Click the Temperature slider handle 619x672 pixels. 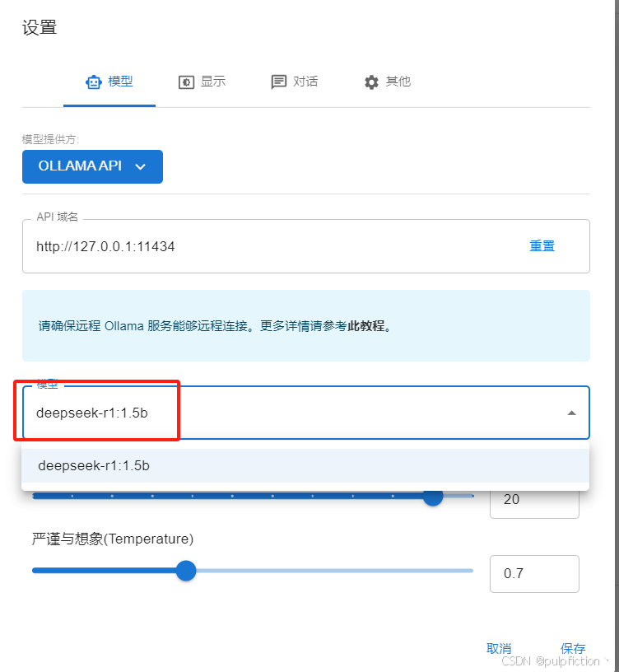(x=186, y=571)
